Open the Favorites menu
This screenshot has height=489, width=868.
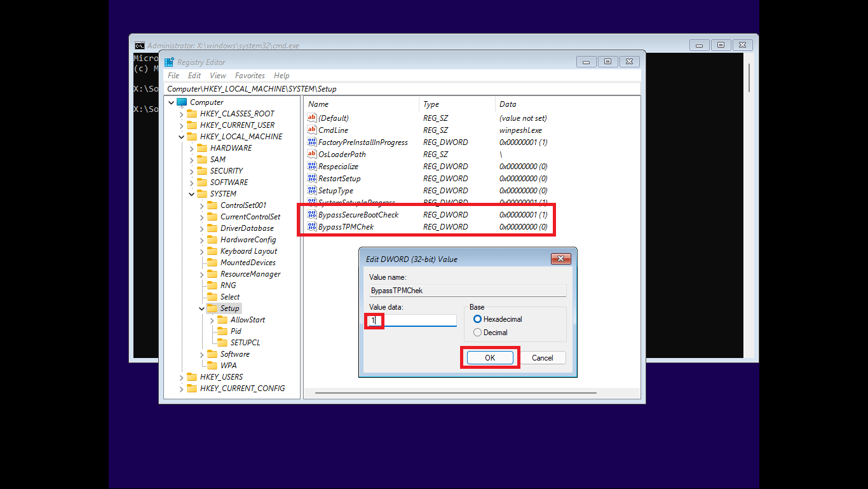tap(250, 76)
